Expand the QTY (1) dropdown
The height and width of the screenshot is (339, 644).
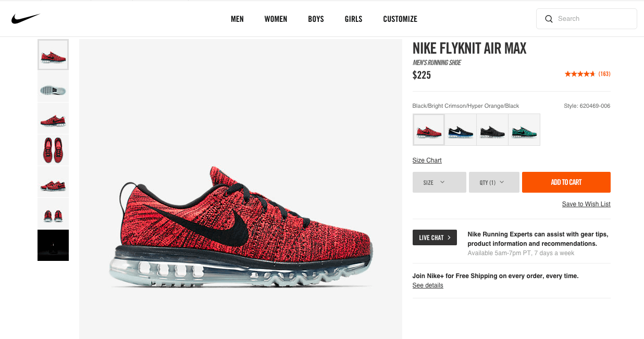point(494,182)
